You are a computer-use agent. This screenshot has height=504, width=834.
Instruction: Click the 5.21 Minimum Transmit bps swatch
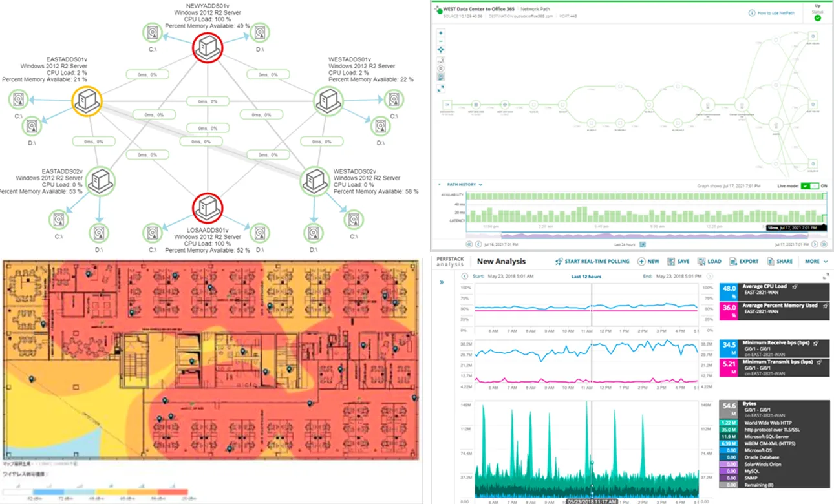[729, 368]
